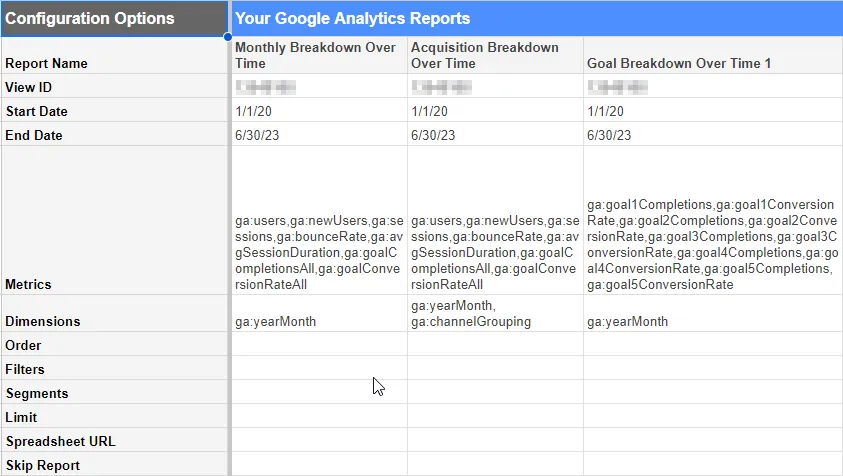Select empty Limit cell under Monthly Breakdown
843x476 pixels.
click(x=319, y=416)
